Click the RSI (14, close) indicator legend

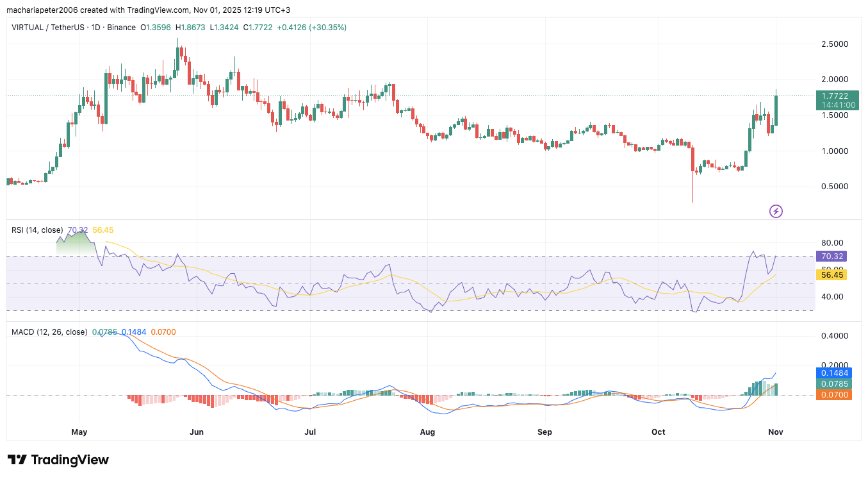[37, 230]
